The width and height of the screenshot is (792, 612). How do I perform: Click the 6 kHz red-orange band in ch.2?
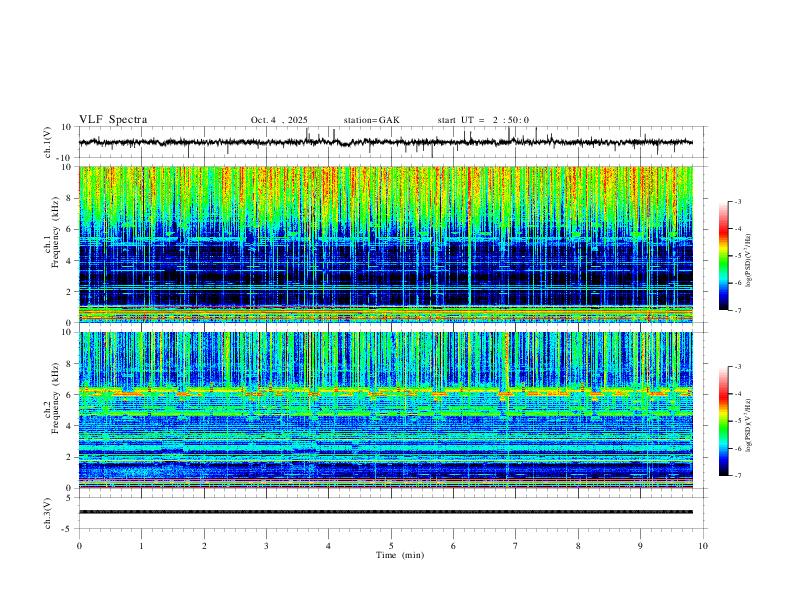386,392
